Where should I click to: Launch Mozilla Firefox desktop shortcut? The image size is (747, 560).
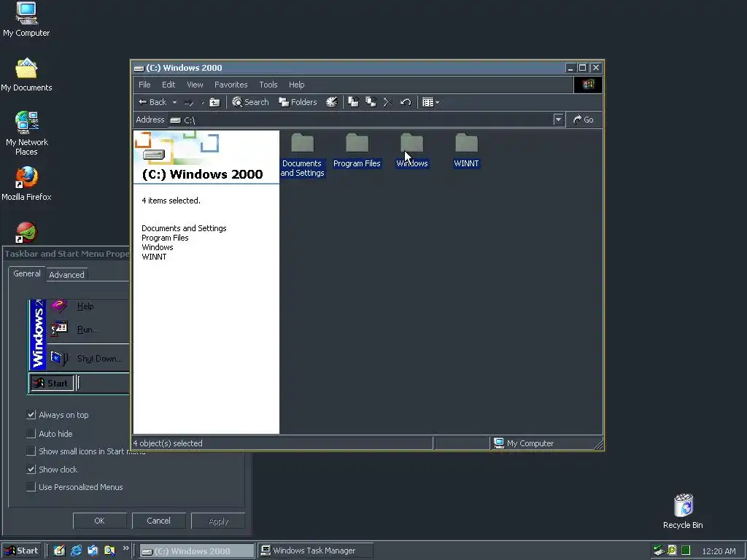[26, 184]
